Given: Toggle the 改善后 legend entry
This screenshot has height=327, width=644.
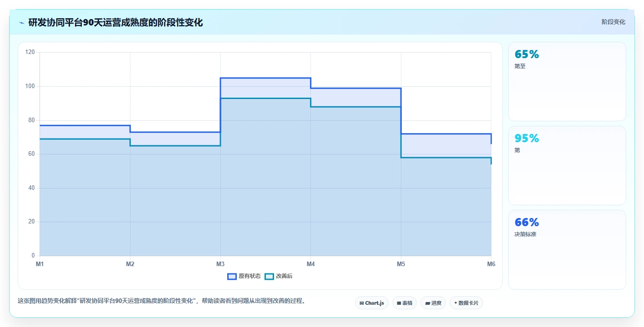Looking at the screenshot, I should [x=279, y=276].
